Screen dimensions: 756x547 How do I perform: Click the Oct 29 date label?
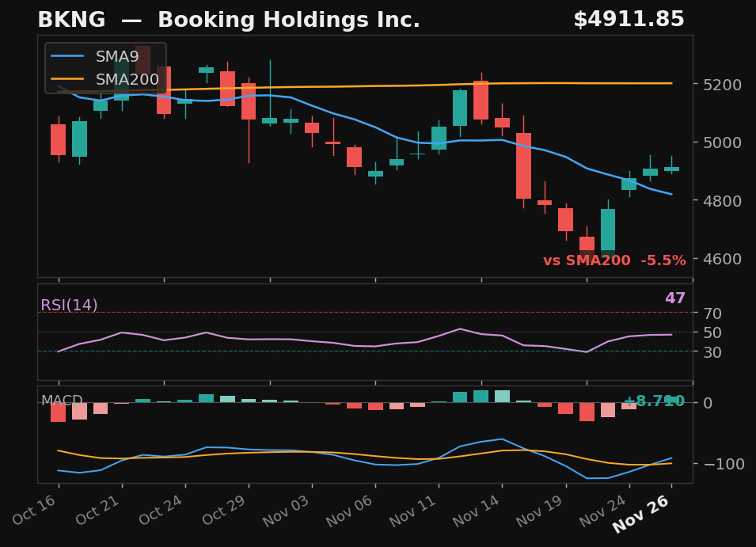(224, 510)
